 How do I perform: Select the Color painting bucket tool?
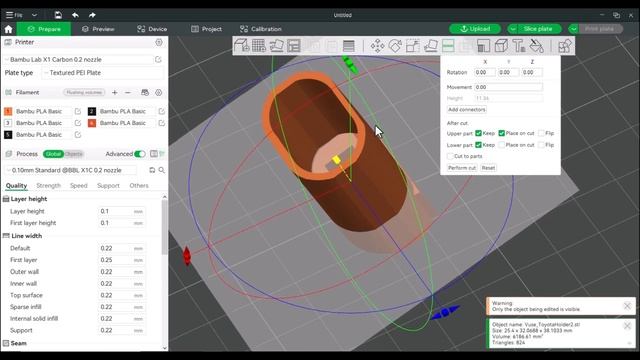(537, 46)
